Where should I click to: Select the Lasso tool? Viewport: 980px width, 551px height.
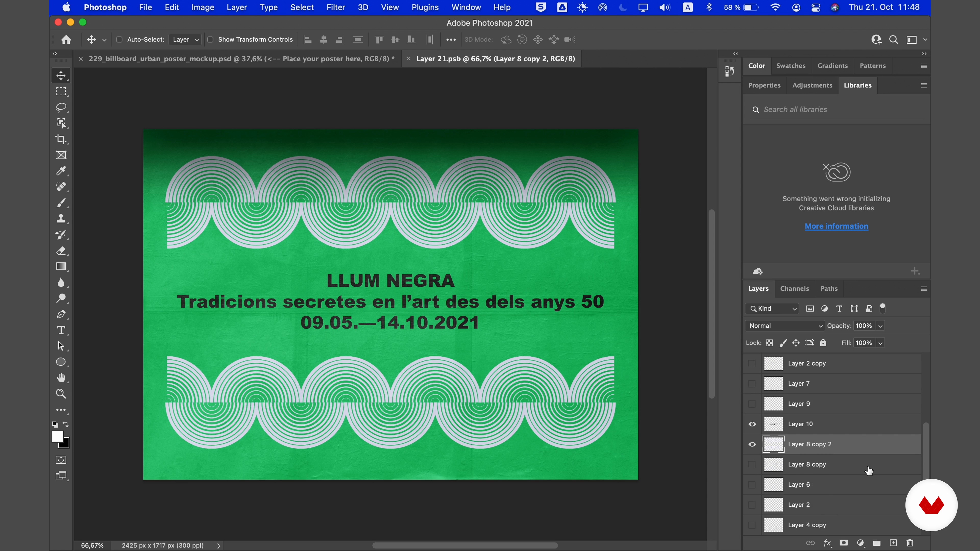pos(61,108)
